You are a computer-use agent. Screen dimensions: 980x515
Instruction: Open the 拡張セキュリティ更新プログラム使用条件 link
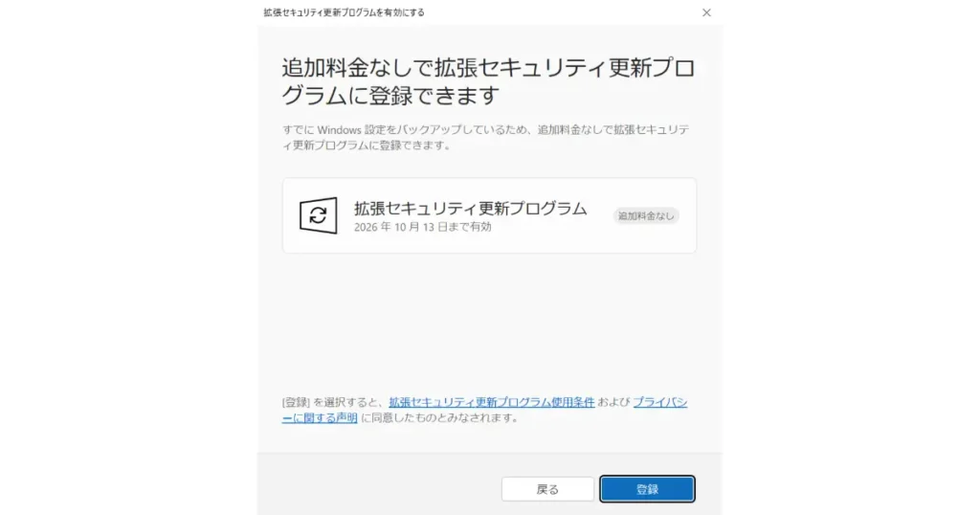491,402
